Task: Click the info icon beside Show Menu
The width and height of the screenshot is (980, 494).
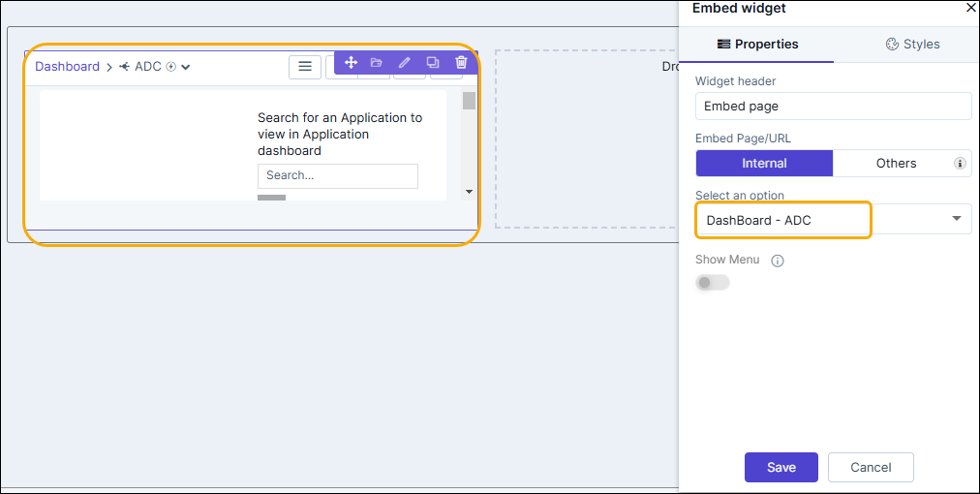Action: [778, 261]
